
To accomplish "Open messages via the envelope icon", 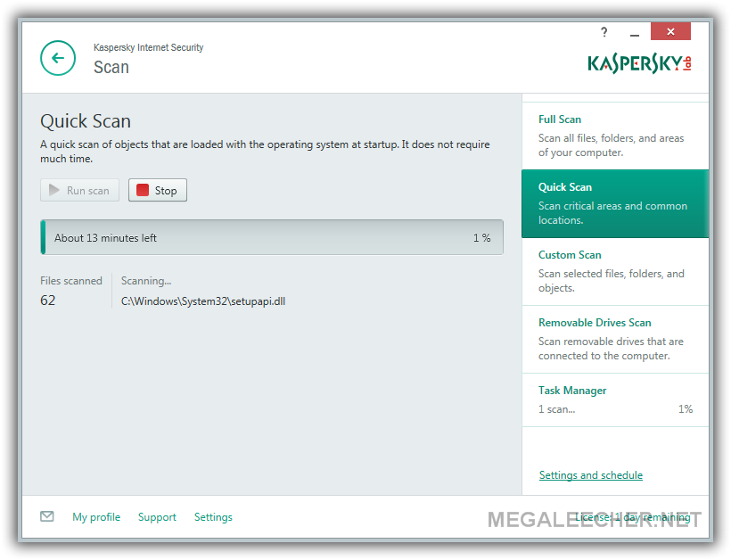I will [46, 516].
